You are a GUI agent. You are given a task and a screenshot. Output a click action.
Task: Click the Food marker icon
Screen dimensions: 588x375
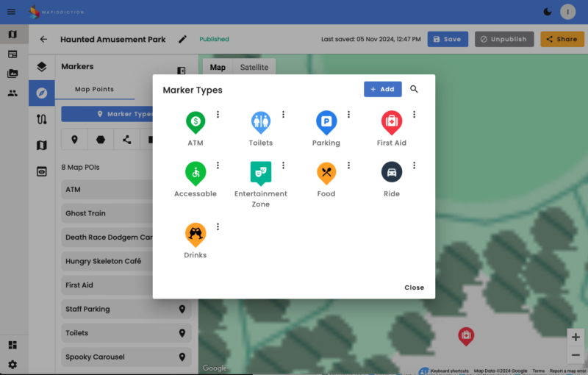[x=326, y=173]
